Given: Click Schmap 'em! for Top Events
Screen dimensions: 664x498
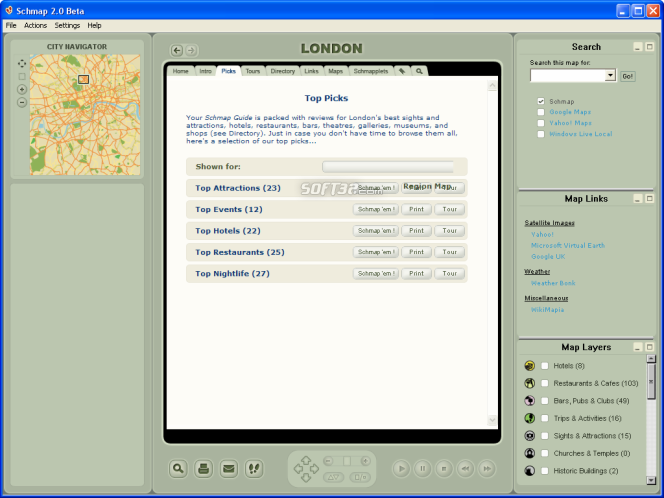Looking at the screenshot, I should (x=376, y=209).
